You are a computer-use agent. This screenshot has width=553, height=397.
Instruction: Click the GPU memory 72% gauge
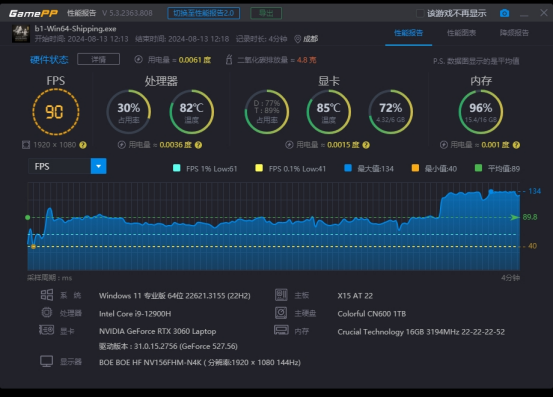[391, 112]
